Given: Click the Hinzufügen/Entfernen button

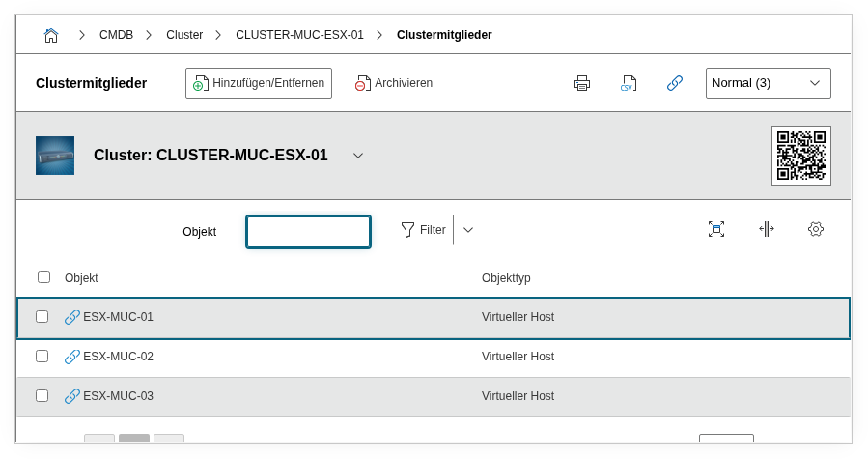Looking at the screenshot, I should (258, 83).
